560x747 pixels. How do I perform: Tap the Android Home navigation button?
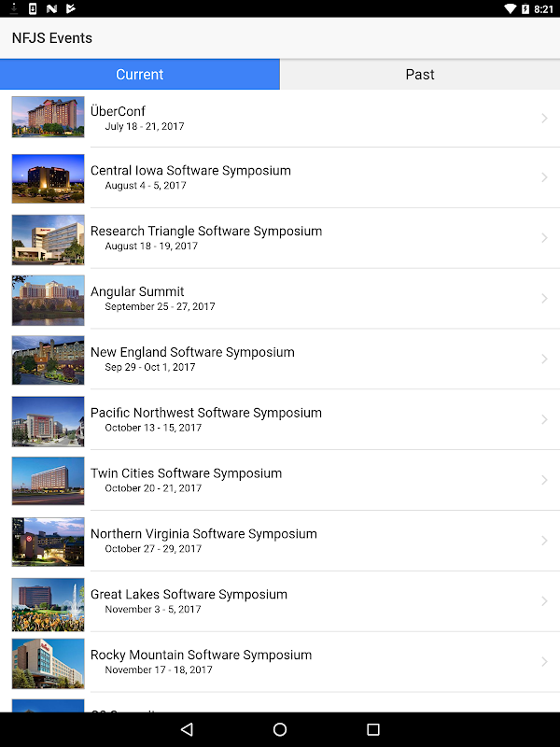click(280, 729)
